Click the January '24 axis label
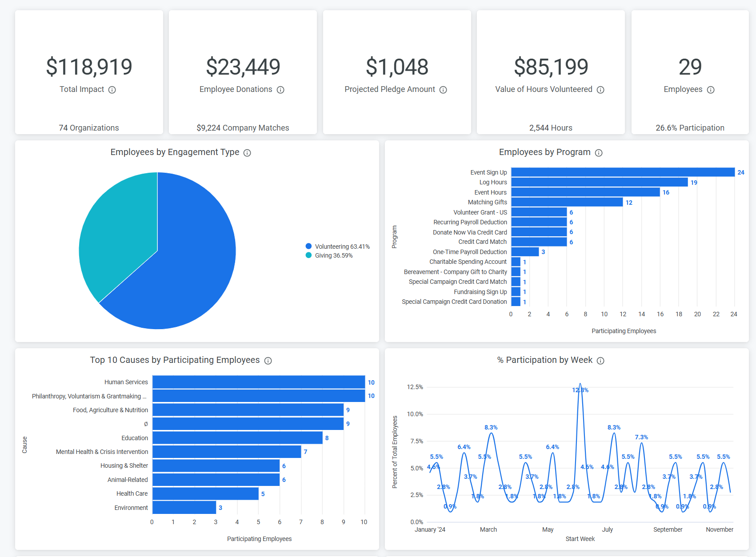Image resolution: width=756 pixels, height=557 pixels. tap(430, 529)
